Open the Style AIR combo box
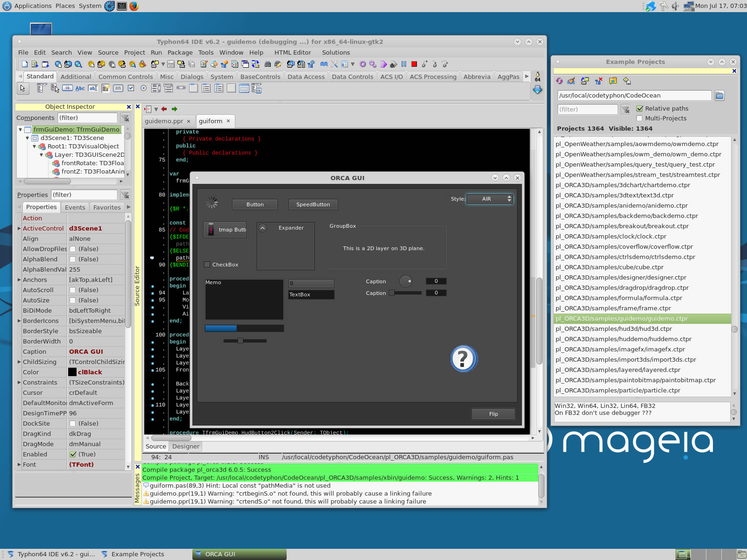The width and height of the screenshot is (747, 560). coord(490,199)
